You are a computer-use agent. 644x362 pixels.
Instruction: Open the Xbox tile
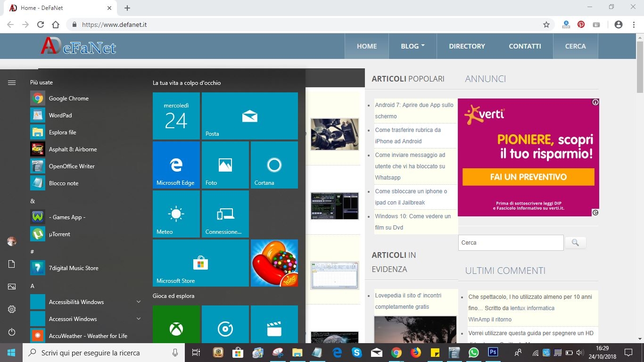coord(176,324)
